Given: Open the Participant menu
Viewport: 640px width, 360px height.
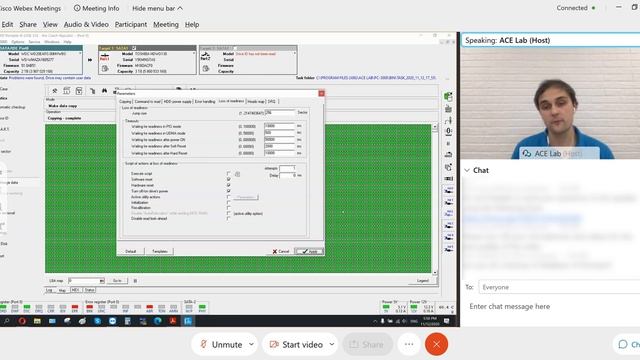Looking at the screenshot, I should tap(131, 24).
